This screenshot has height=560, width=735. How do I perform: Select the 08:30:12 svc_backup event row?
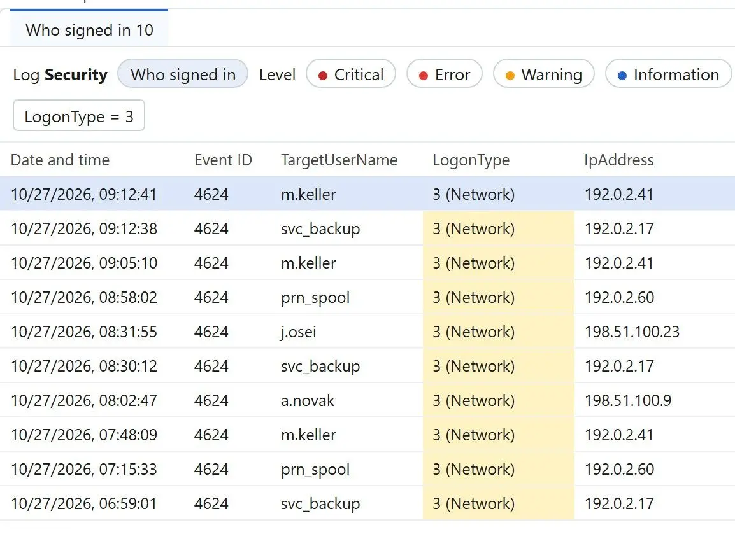[367, 366]
